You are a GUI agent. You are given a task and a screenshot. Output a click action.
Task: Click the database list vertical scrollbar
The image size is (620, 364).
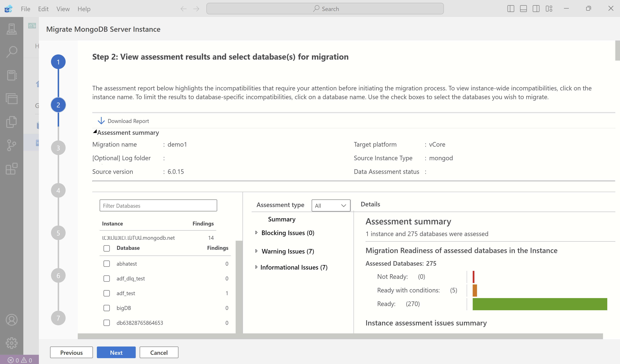point(239,287)
